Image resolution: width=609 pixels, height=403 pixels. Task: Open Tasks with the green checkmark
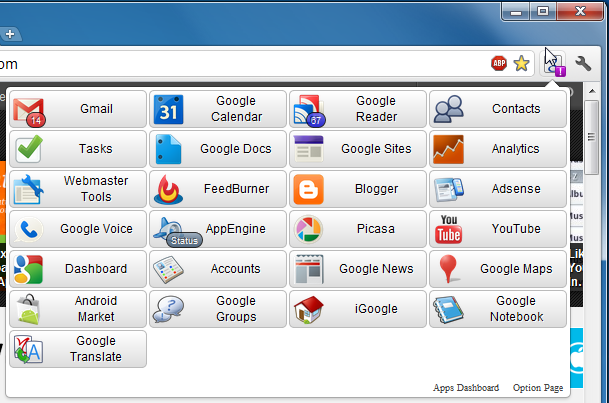[78, 149]
